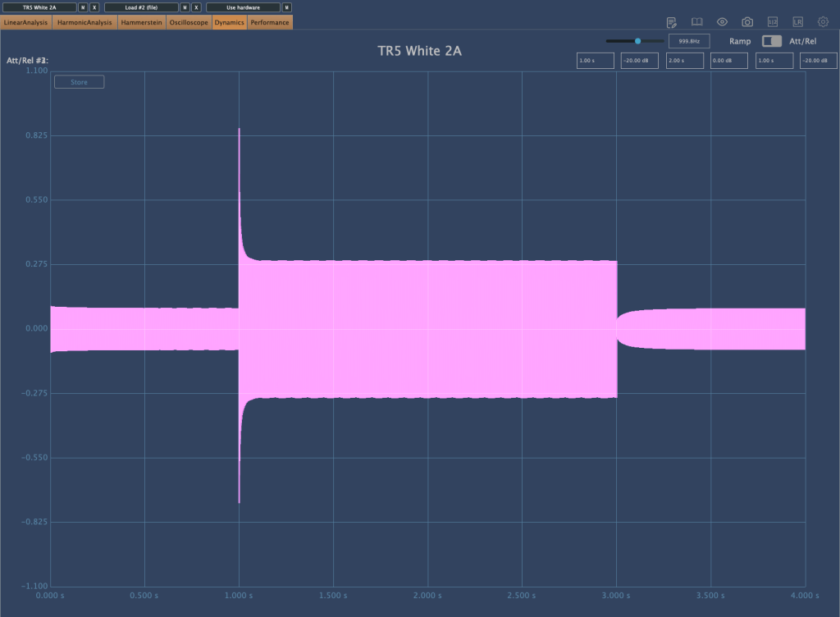840x617 pixels.
Task: Open the notes editor icon
Action: point(672,22)
